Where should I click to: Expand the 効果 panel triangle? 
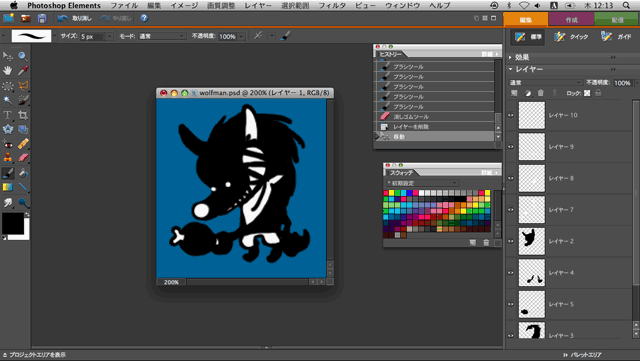510,58
